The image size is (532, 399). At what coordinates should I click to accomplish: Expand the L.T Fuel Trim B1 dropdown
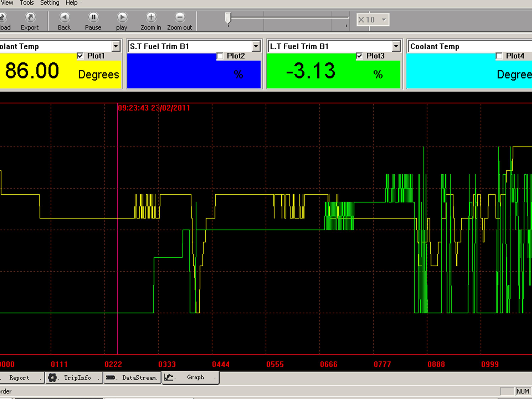click(x=396, y=46)
